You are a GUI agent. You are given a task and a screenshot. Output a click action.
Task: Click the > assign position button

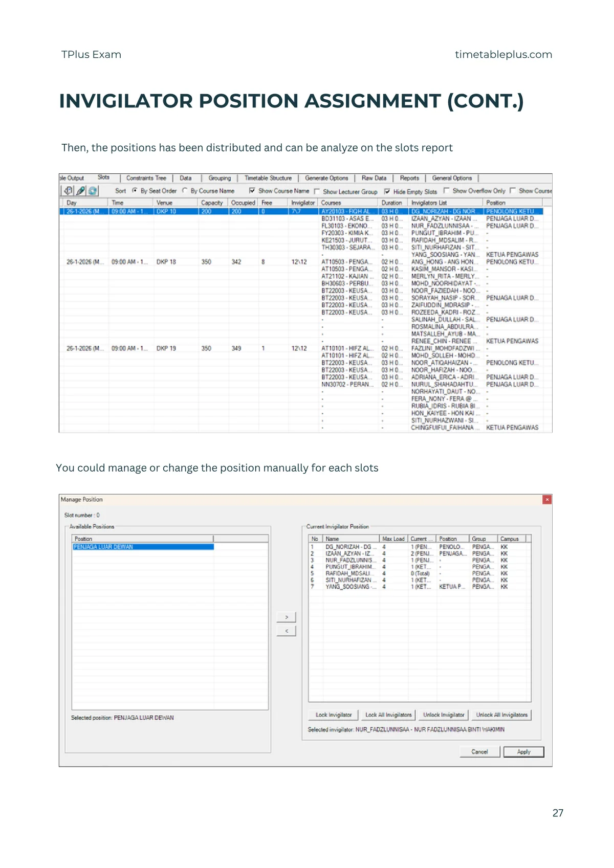pyautogui.click(x=287, y=617)
